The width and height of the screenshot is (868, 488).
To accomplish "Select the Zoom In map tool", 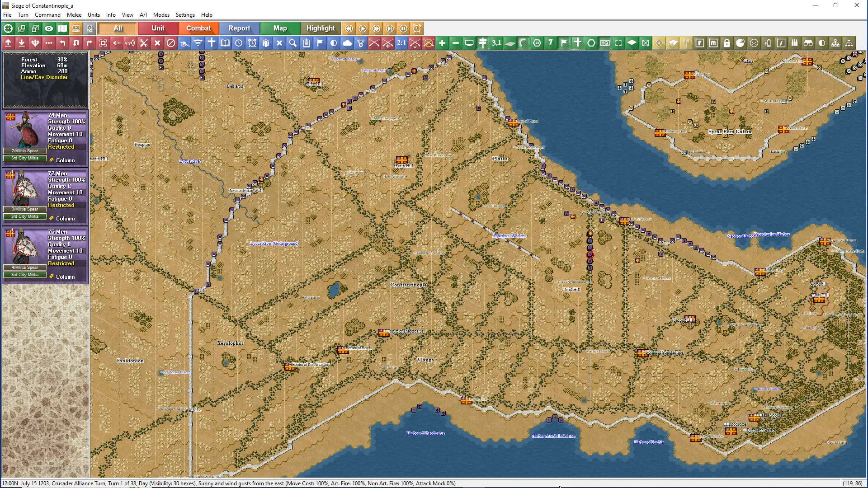I will pyautogui.click(x=442, y=43).
